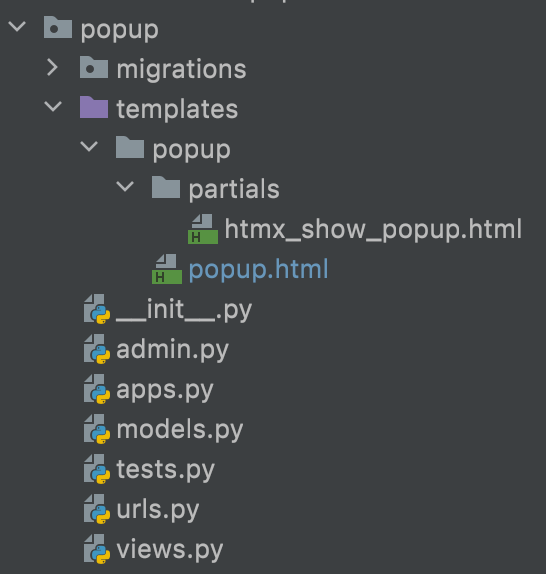Viewport: 546px width, 574px height.
Task: Expand the migrations folder chevron
Action: (x=52, y=68)
